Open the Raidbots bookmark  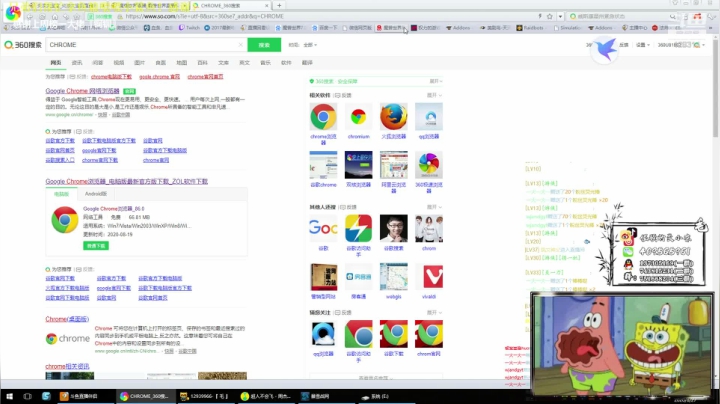click(530, 28)
